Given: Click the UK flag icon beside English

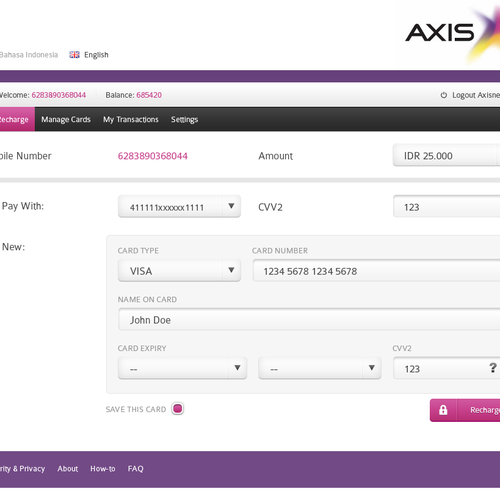Looking at the screenshot, I should coord(74,55).
